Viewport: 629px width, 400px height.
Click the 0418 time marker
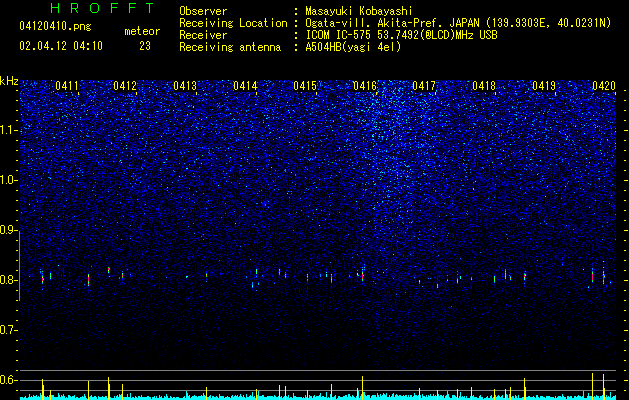484,86
